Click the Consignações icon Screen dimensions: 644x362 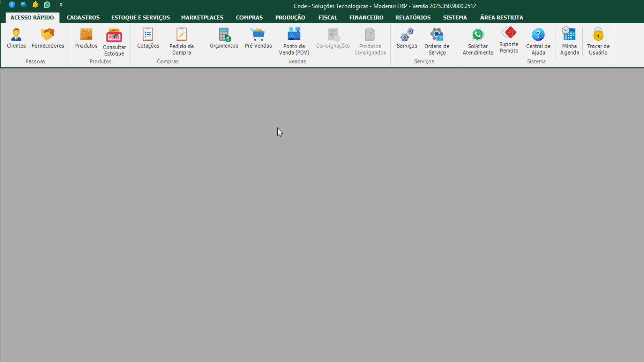(333, 39)
